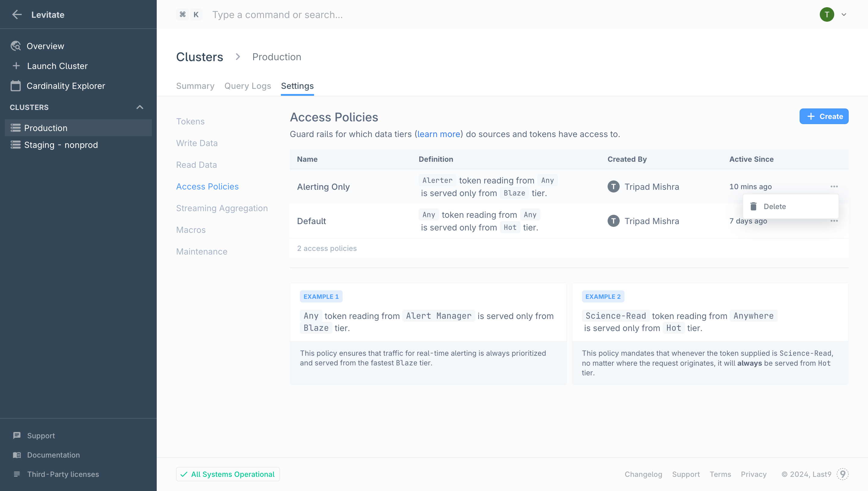Image resolution: width=868 pixels, height=491 pixels.
Task: Click the Overview sidebar icon
Action: (16, 46)
